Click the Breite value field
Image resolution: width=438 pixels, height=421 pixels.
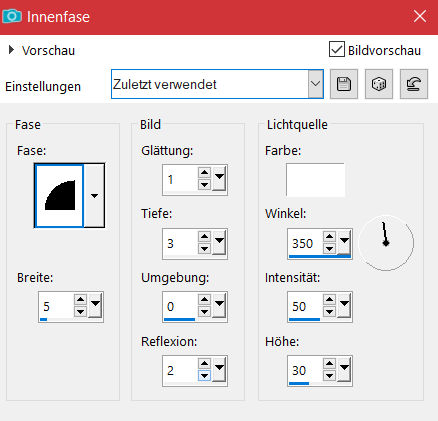57,306
